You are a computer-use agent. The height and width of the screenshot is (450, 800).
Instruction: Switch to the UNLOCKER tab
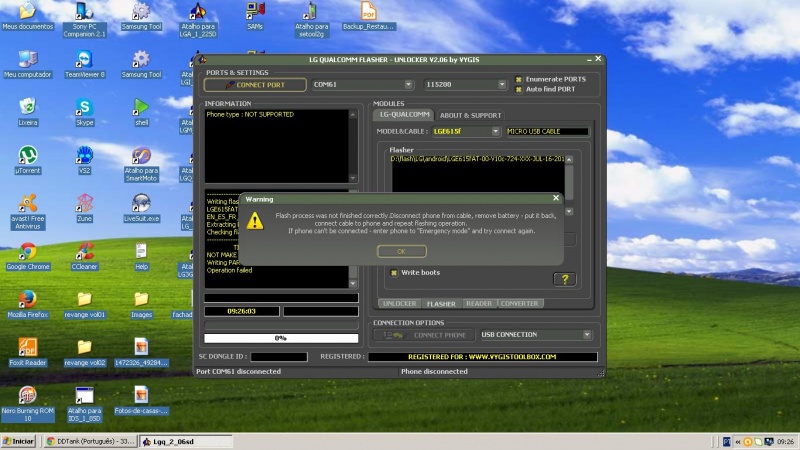(x=399, y=304)
